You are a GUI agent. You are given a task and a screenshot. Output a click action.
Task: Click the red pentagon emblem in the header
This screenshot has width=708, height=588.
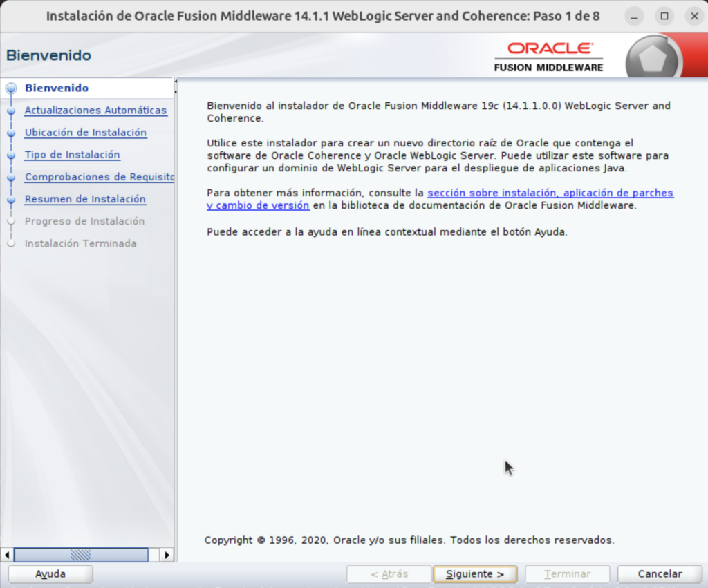tap(653, 57)
